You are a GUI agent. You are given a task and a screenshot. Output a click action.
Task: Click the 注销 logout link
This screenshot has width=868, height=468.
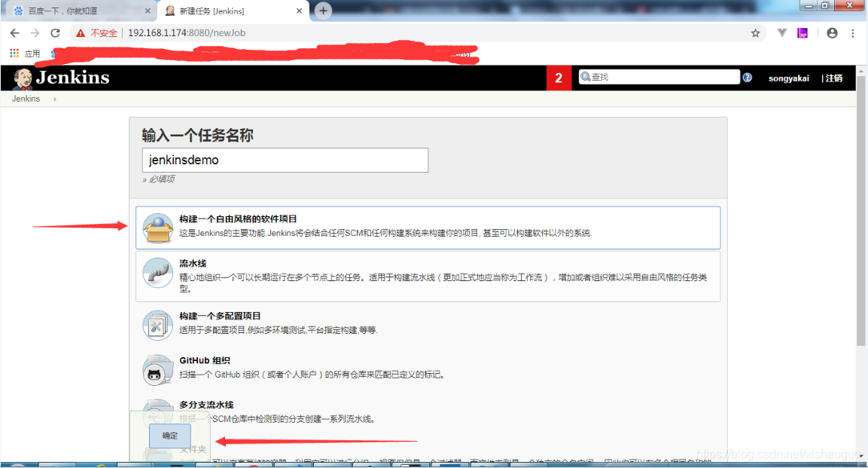833,78
